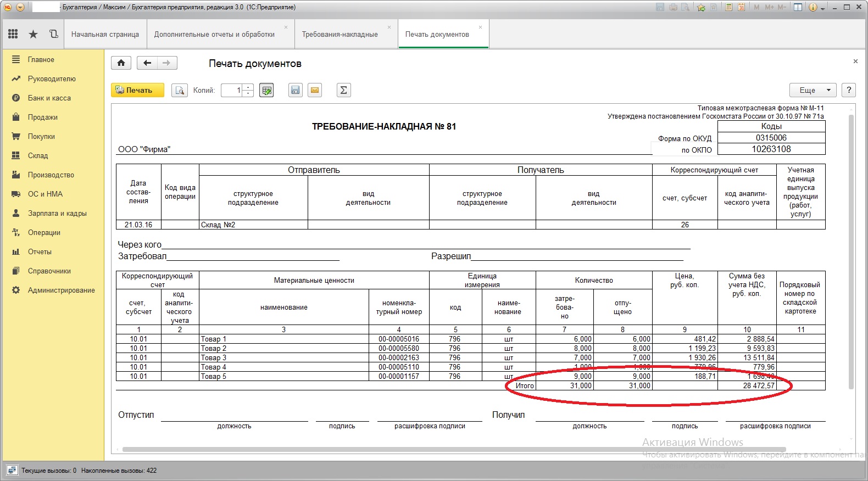Click title bar save icon
Viewport: 868px width, 481px height.
[660, 7]
